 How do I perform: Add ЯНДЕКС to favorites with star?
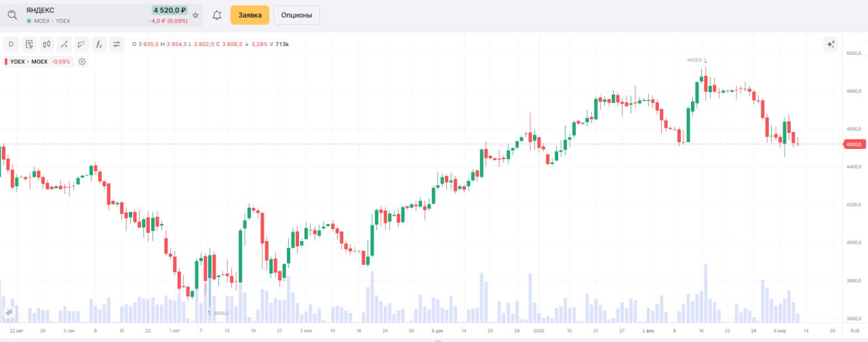196,15
